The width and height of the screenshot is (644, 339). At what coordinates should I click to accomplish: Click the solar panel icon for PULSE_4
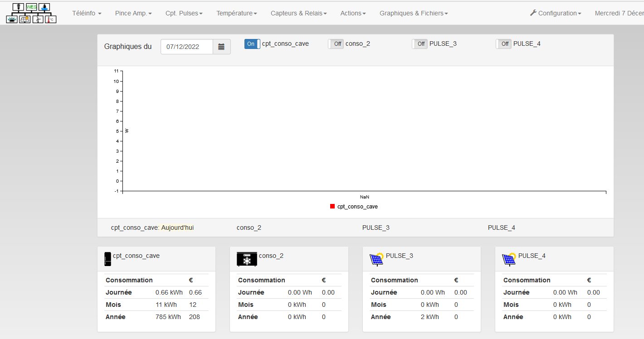click(x=509, y=259)
